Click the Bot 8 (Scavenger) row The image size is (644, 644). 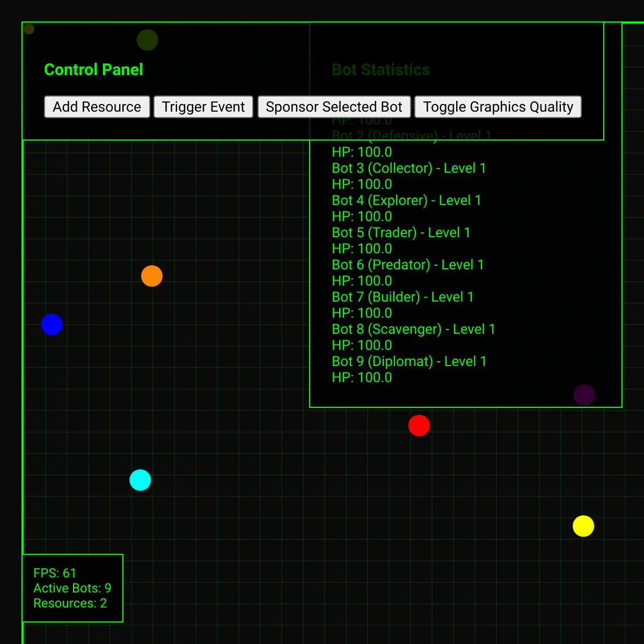pyautogui.click(x=413, y=329)
